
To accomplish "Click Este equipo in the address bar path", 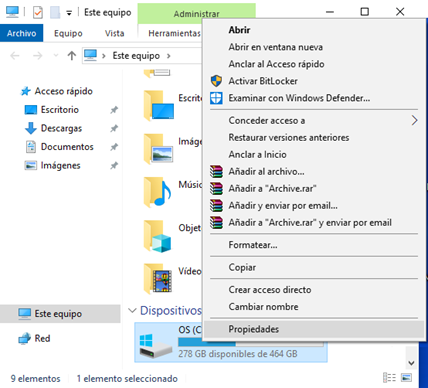I will tap(136, 56).
